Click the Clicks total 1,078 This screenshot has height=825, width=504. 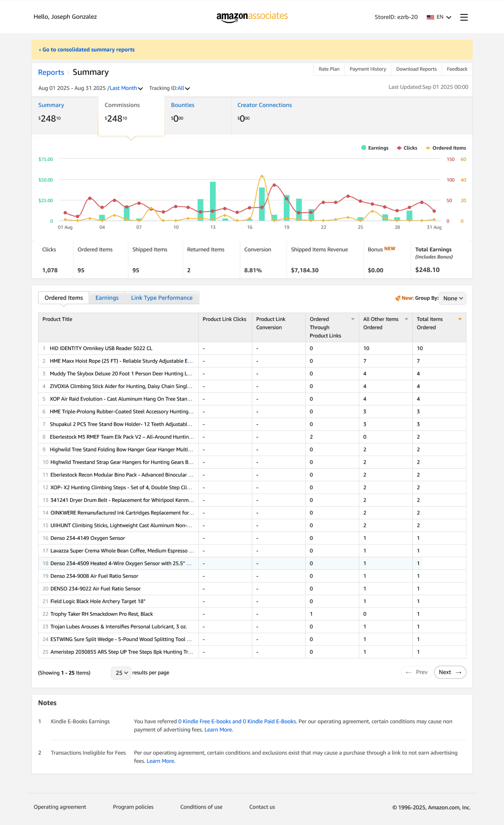tap(50, 270)
